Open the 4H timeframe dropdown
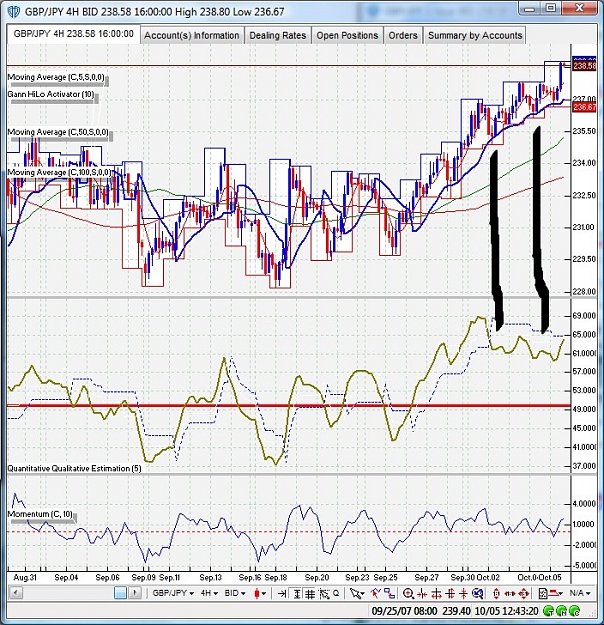The height and width of the screenshot is (625, 604). point(209,593)
